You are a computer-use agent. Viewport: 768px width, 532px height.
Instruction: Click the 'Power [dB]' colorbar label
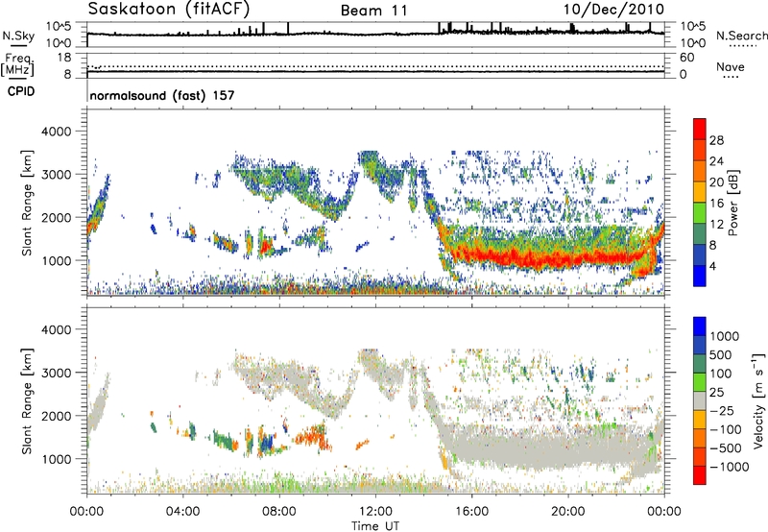point(732,203)
